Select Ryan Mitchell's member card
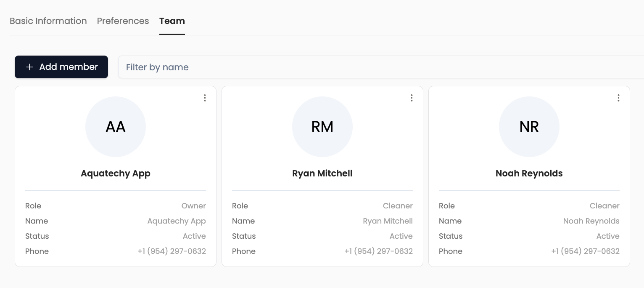This screenshot has height=288, width=644. 322,176
